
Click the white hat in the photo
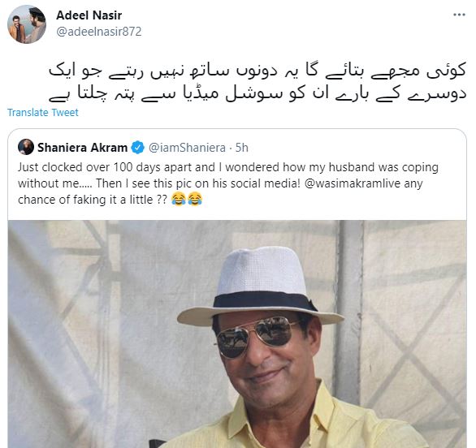click(261, 285)
